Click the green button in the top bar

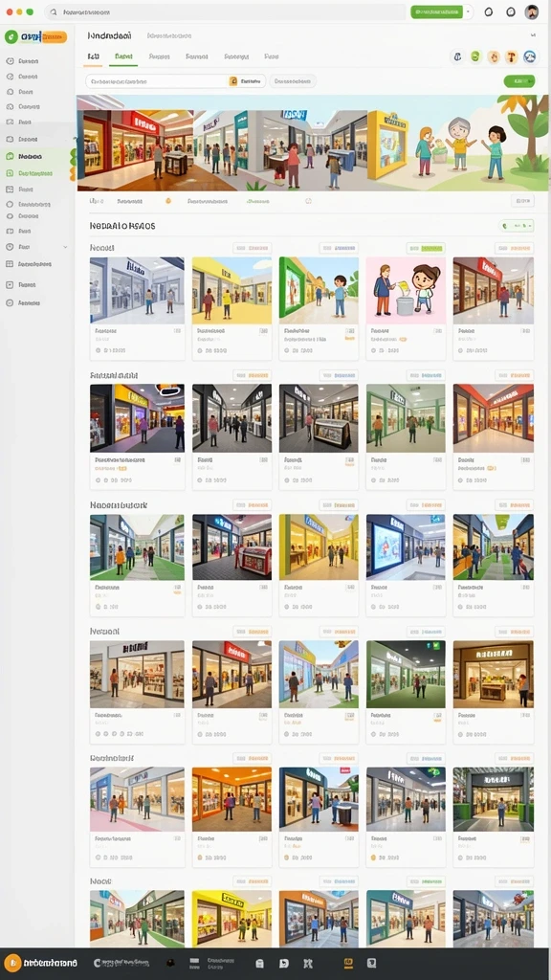tap(436, 11)
